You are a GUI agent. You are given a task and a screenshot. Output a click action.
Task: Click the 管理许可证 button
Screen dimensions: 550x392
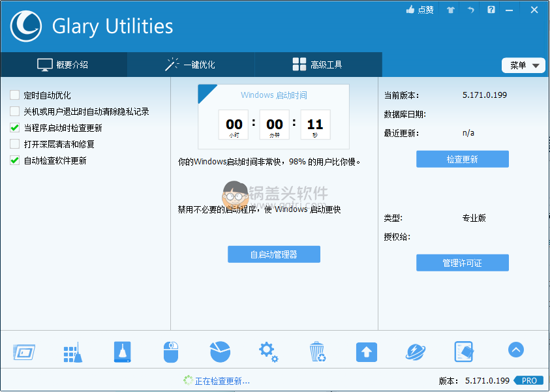(463, 263)
